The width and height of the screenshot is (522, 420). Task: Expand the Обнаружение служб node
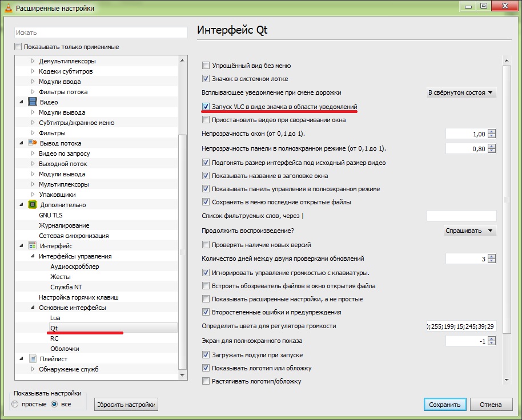[33, 369]
